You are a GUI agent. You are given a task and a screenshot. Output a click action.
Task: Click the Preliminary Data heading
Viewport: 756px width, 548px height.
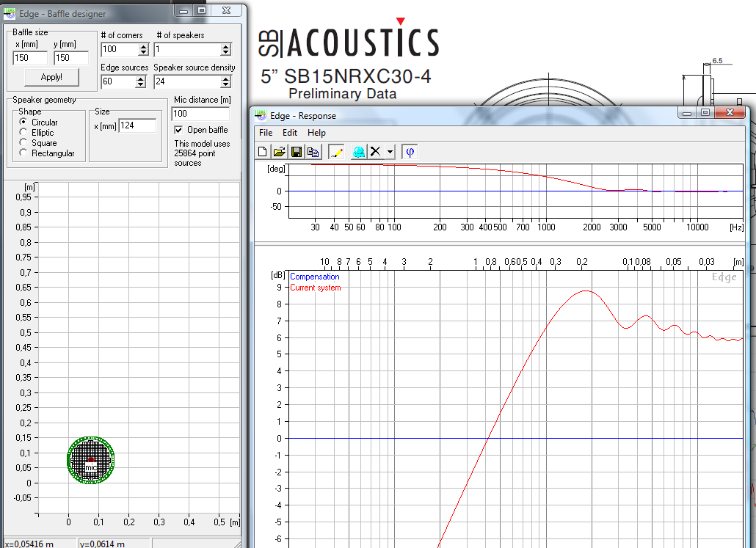(x=342, y=93)
